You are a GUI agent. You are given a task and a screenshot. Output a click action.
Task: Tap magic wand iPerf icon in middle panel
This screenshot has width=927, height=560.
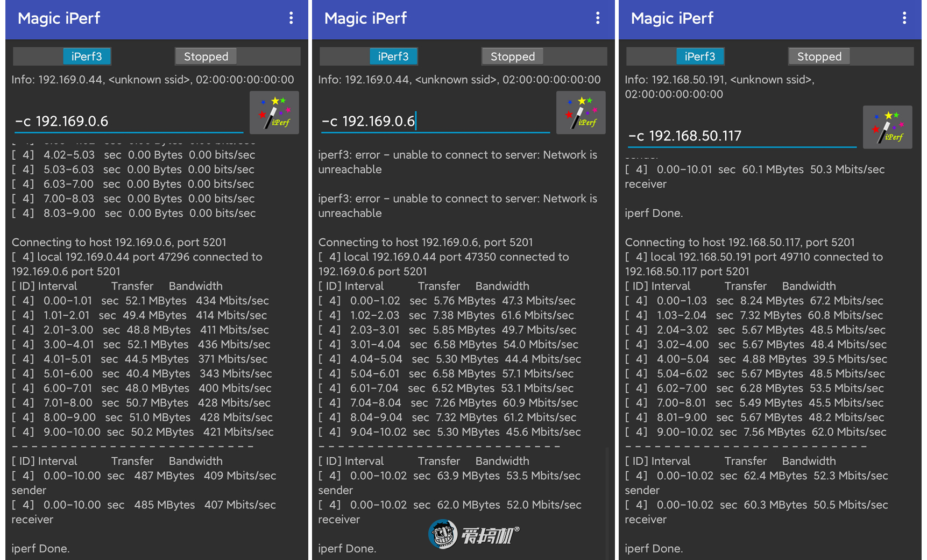coord(581,112)
